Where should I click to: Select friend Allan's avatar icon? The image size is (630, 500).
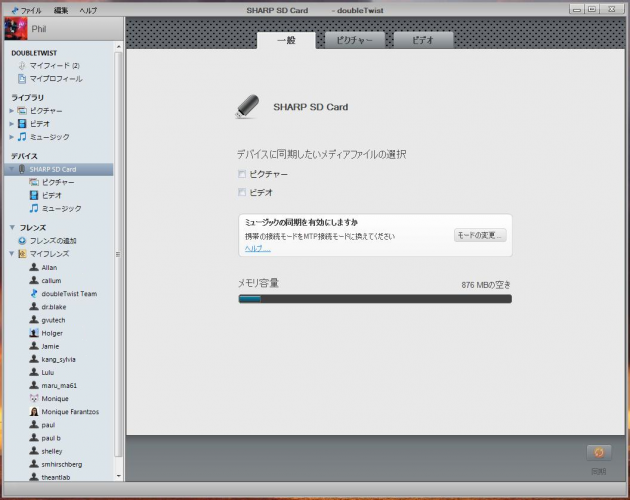pos(34,267)
